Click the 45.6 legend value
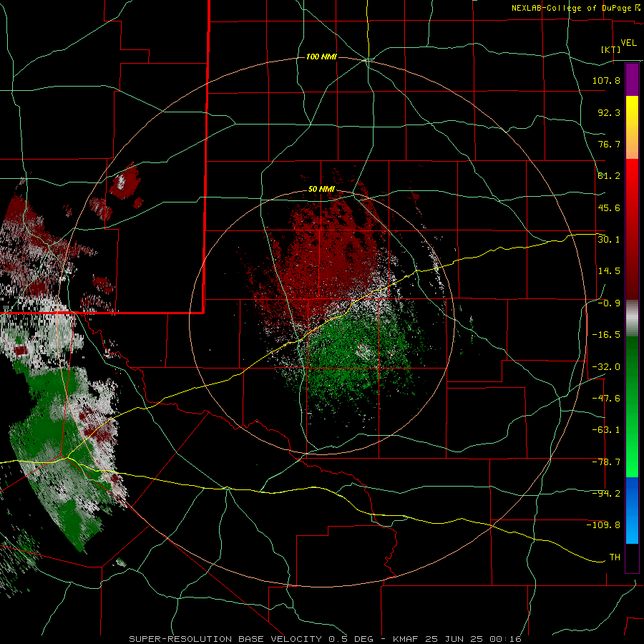Image resolution: width=644 pixels, height=644 pixels. tap(609, 208)
